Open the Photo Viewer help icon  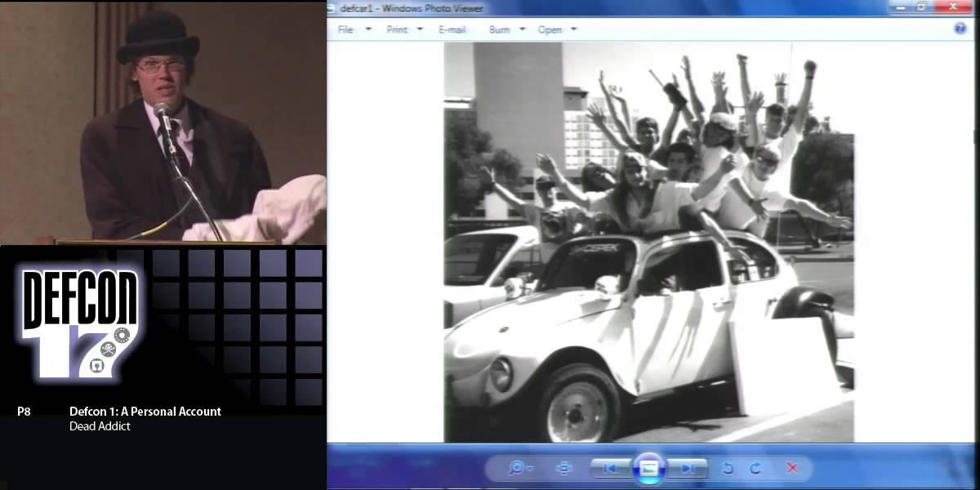pos(960,29)
